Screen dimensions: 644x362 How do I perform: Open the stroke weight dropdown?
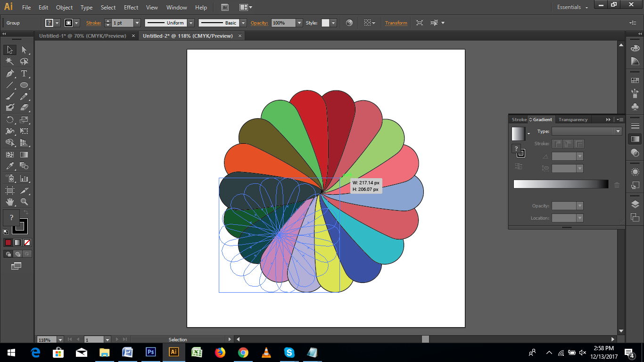click(x=137, y=22)
